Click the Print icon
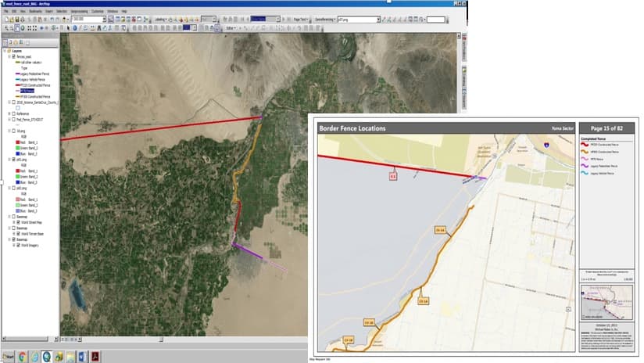The width and height of the screenshot is (644, 363). (x=22, y=20)
